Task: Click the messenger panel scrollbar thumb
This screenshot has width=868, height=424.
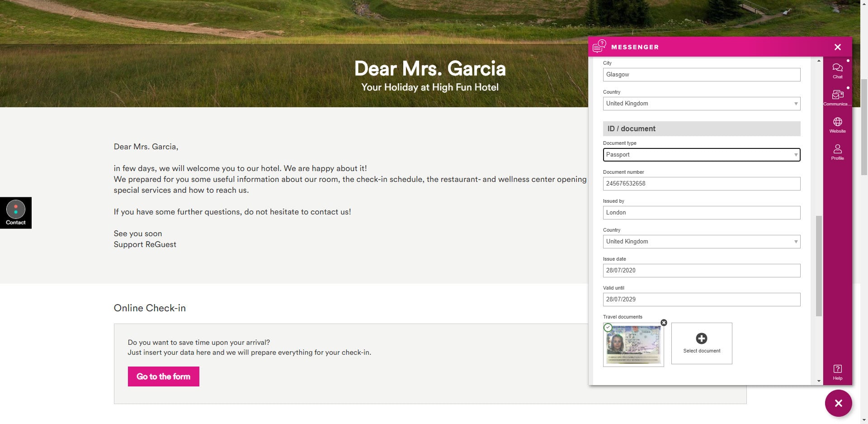Action: coord(819,266)
